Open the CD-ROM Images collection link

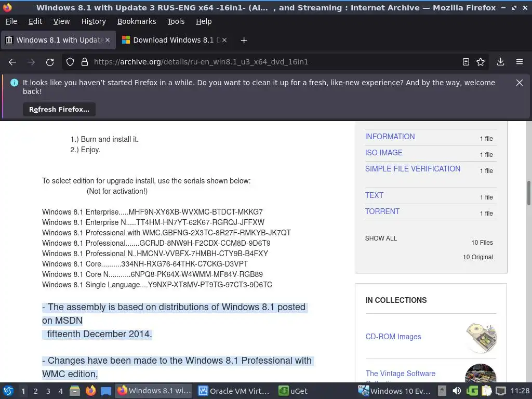coord(393,337)
